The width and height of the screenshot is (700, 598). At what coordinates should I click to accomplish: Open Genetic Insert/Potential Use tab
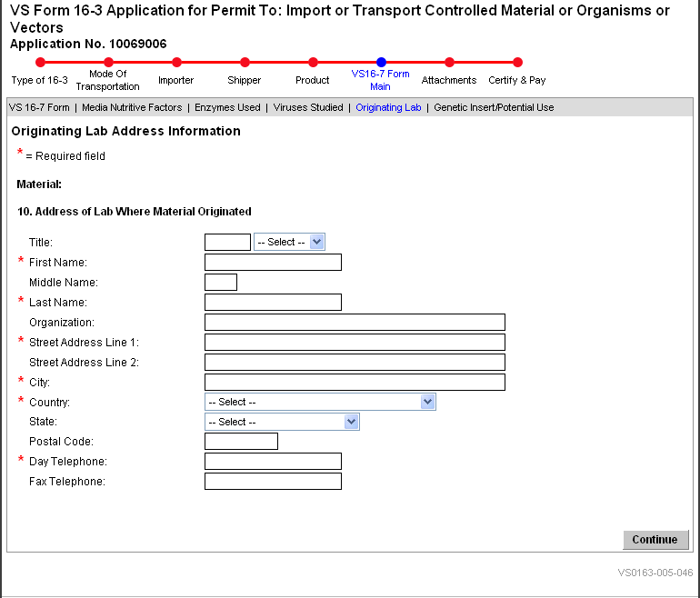[494, 107]
